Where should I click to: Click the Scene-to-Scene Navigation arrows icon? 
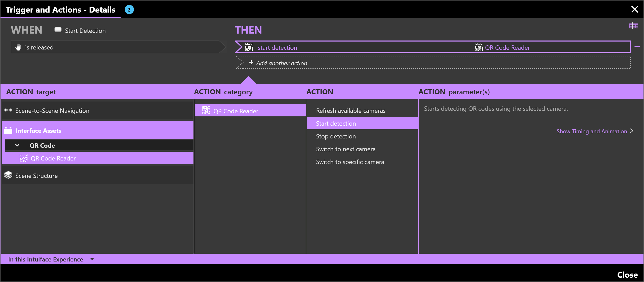pos(8,110)
